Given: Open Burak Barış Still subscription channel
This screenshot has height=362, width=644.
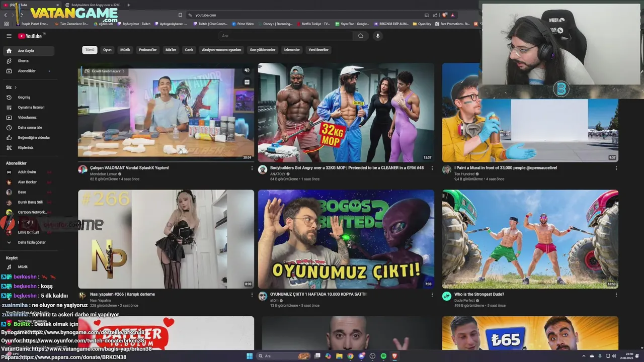Looking at the screenshot, I should tap(28, 202).
